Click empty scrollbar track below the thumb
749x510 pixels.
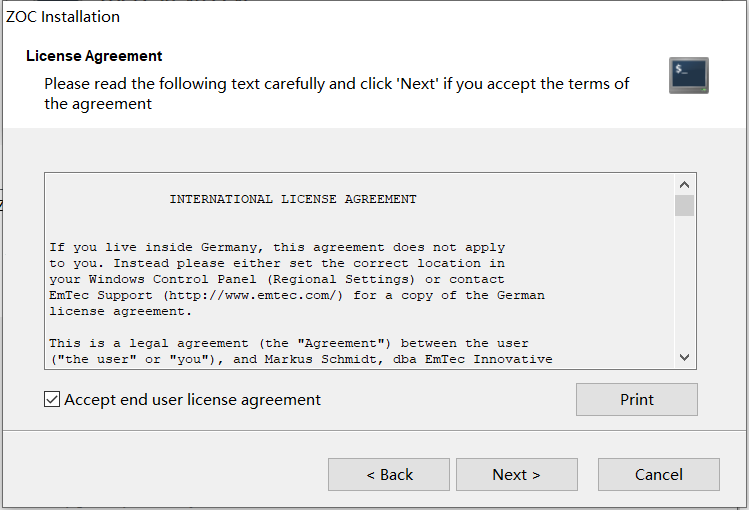685,282
